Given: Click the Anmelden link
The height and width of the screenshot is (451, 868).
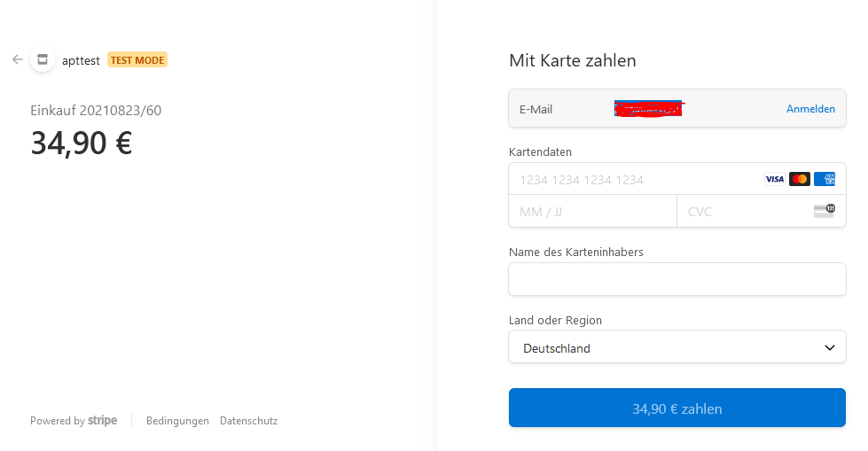Looking at the screenshot, I should coord(810,109).
